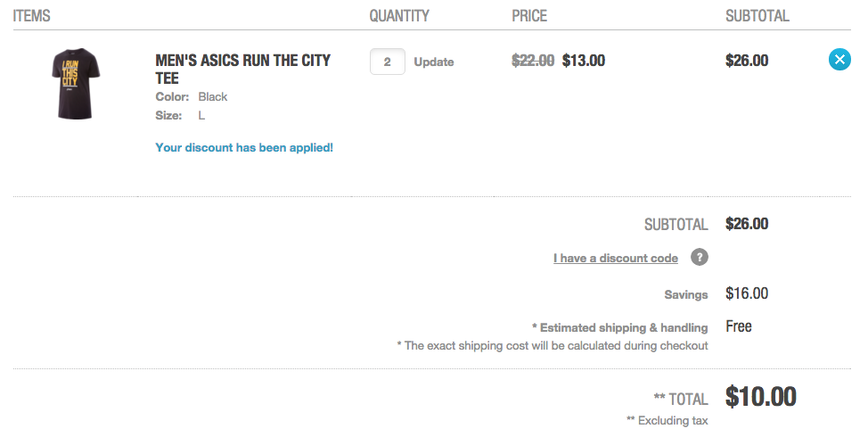This screenshot has width=868, height=429.
Task: Click the $10.00 total amount
Action: [760, 396]
